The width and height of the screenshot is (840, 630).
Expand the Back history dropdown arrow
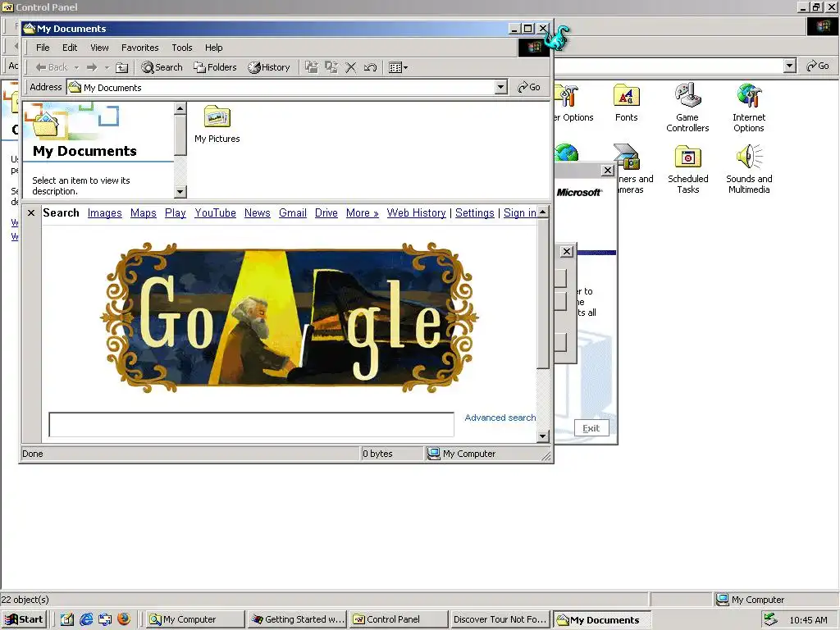(x=76, y=67)
